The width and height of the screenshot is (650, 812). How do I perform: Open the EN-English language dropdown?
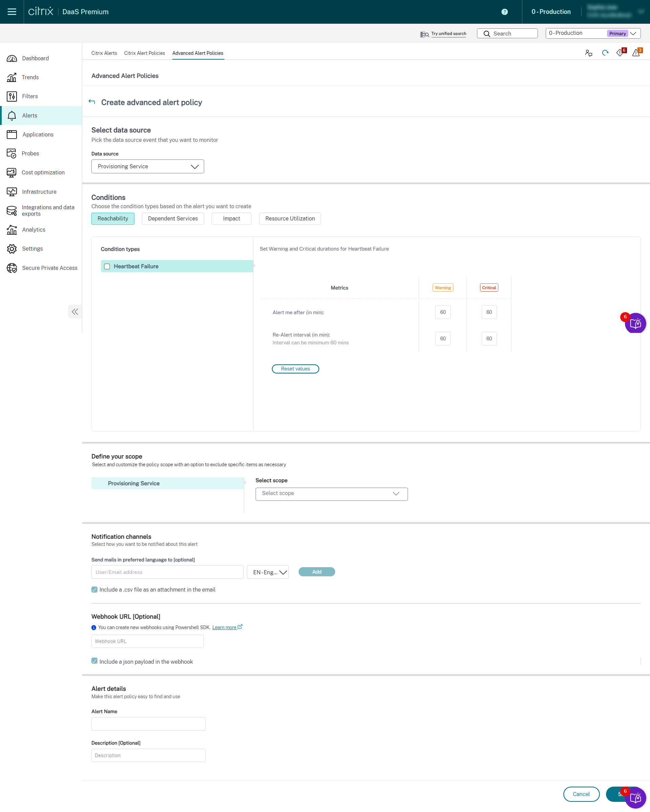point(268,572)
